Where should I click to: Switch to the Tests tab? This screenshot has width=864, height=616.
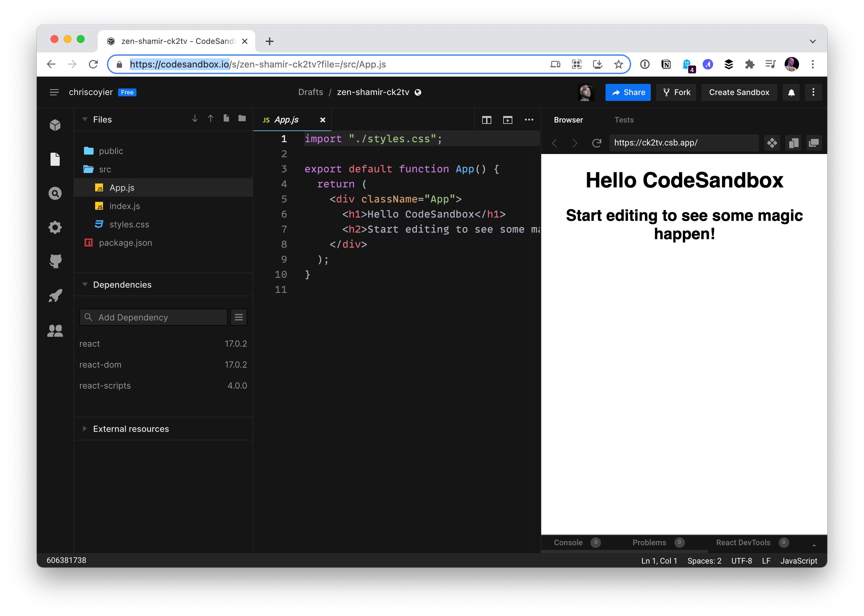point(624,120)
